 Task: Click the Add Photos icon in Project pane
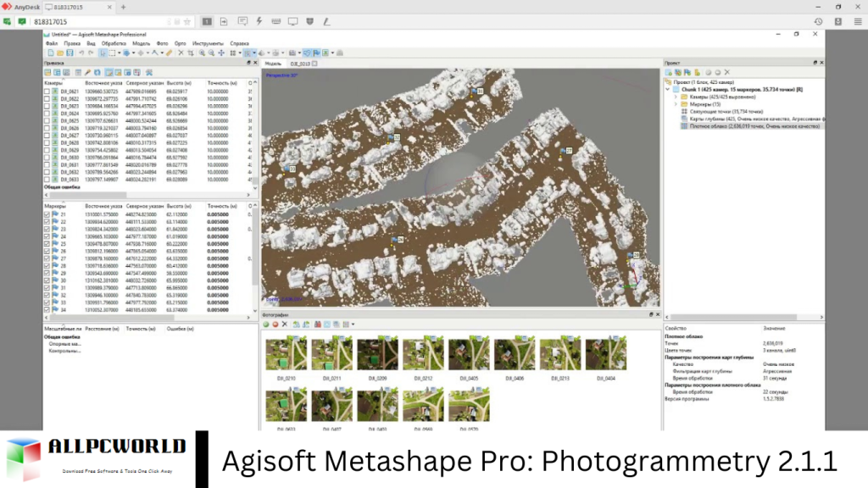point(678,73)
